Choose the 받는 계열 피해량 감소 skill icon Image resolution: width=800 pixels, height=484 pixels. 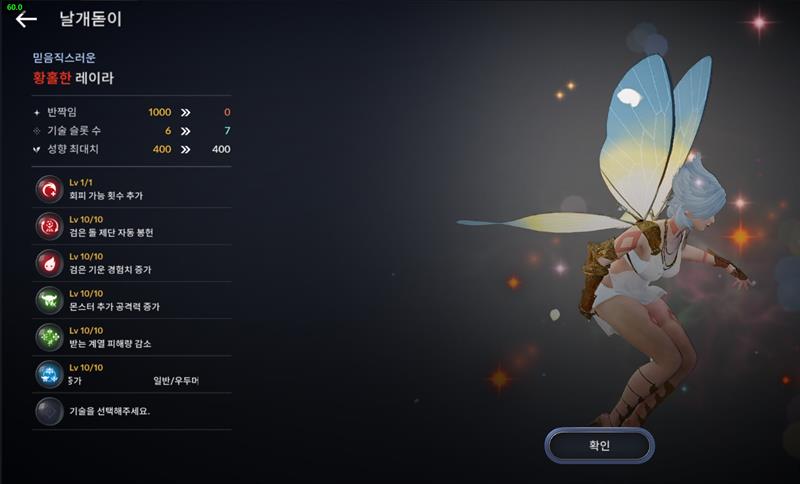(x=49, y=337)
